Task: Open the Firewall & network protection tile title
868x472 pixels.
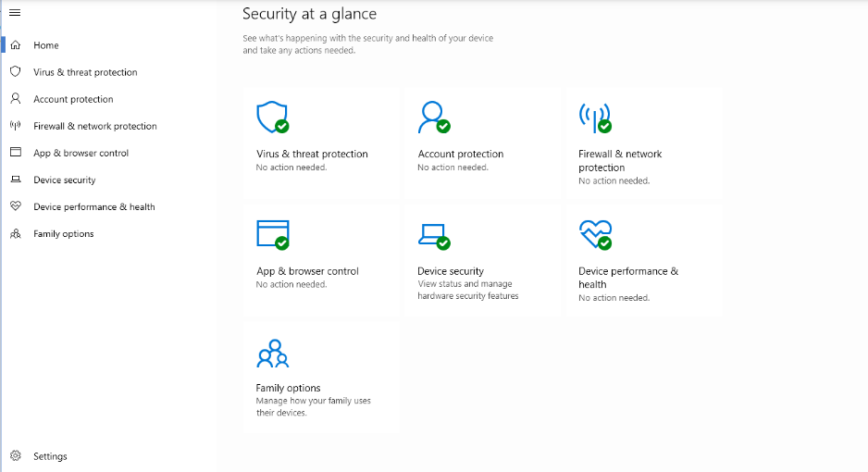Action: (620, 160)
